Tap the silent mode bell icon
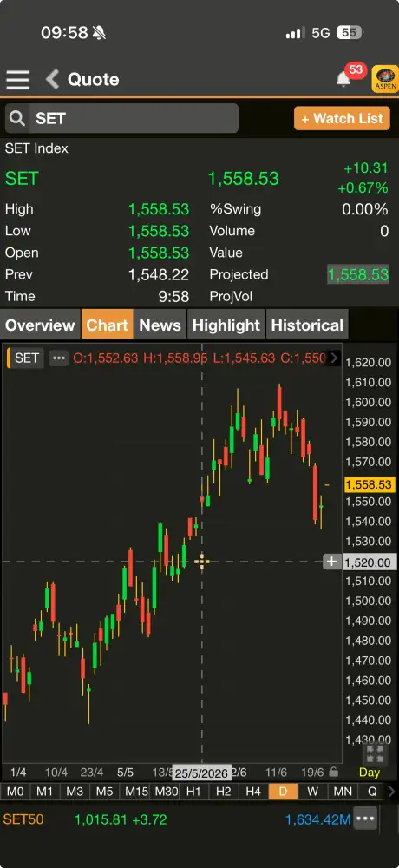This screenshot has height=868, width=399. (99, 33)
